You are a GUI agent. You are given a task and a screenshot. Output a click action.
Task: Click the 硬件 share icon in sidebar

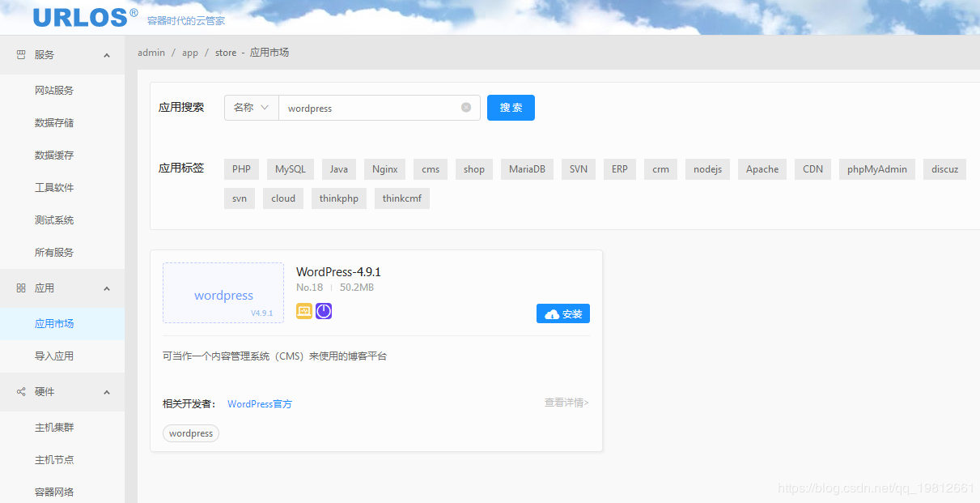tap(19, 392)
